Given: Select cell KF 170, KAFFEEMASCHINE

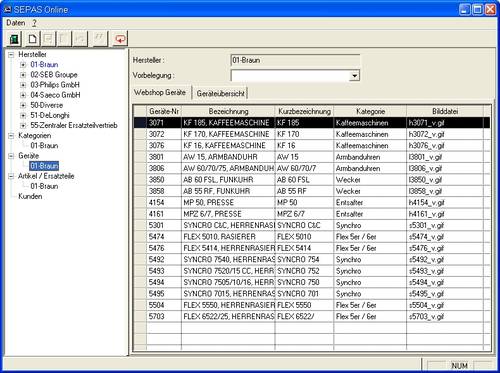Looking at the screenshot, I should (x=228, y=134).
